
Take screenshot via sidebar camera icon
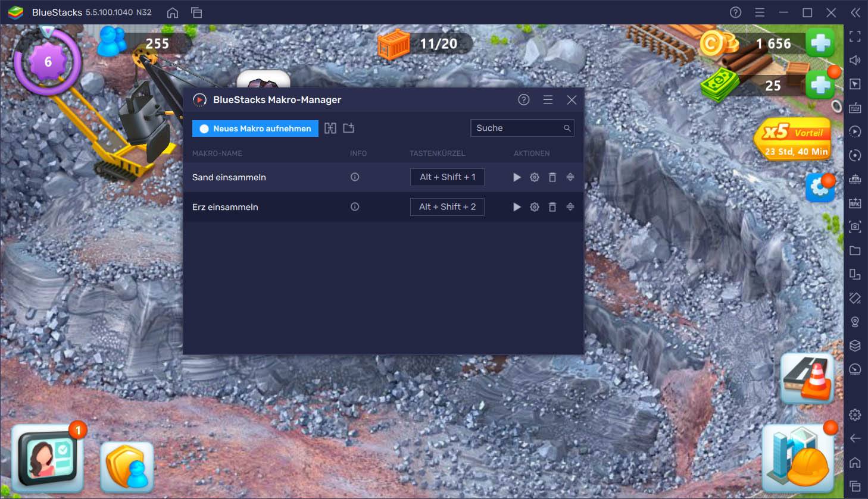855,227
